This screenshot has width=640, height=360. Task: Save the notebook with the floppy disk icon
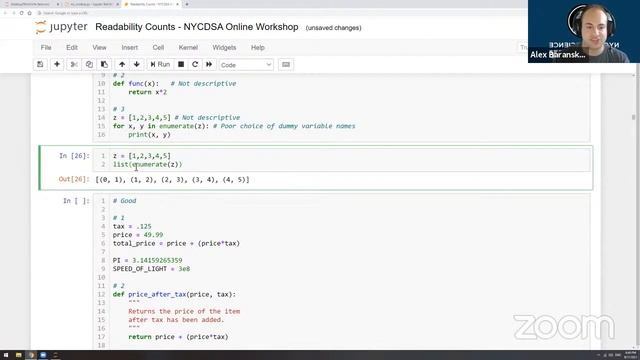pos(40,64)
